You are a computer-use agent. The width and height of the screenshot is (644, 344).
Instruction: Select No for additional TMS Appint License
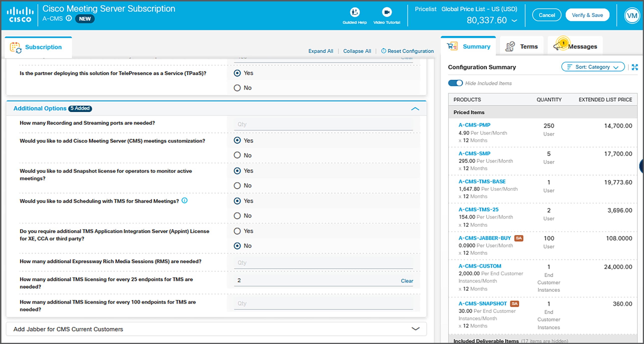(x=237, y=246)
